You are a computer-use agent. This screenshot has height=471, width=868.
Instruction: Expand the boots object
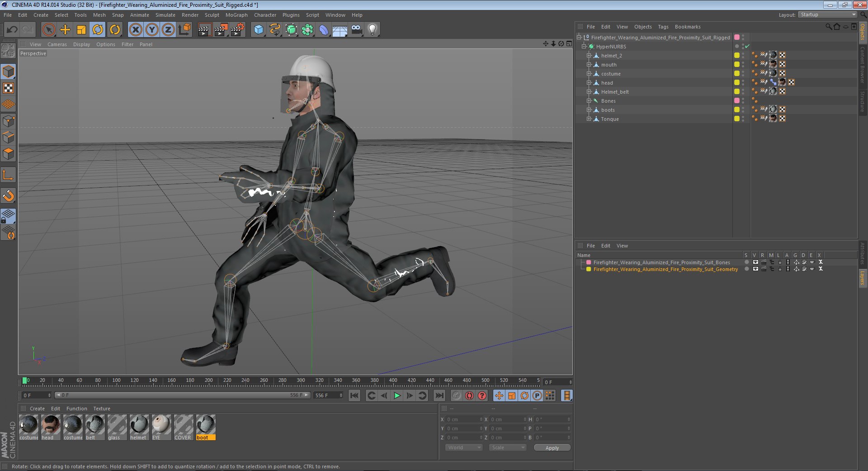pyautogui.click(x=589, y=110)
